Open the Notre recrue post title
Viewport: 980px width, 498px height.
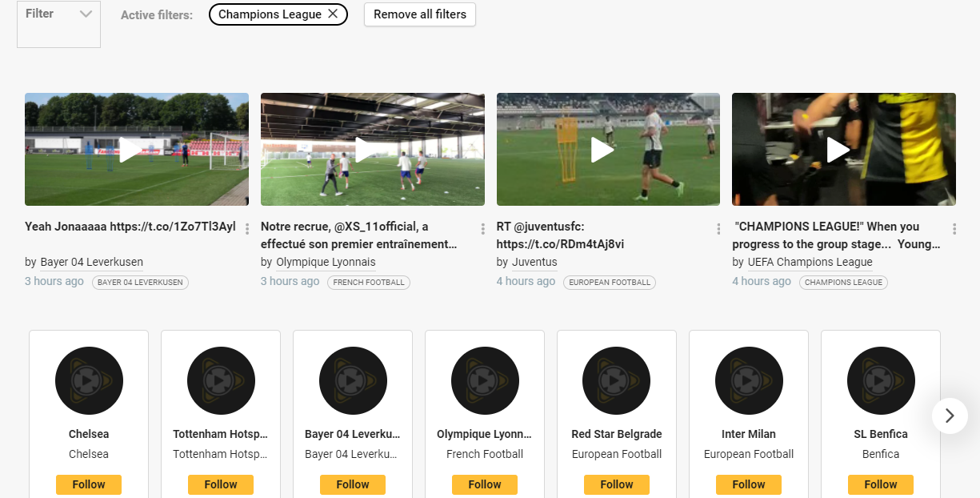[x=360, y=235]
